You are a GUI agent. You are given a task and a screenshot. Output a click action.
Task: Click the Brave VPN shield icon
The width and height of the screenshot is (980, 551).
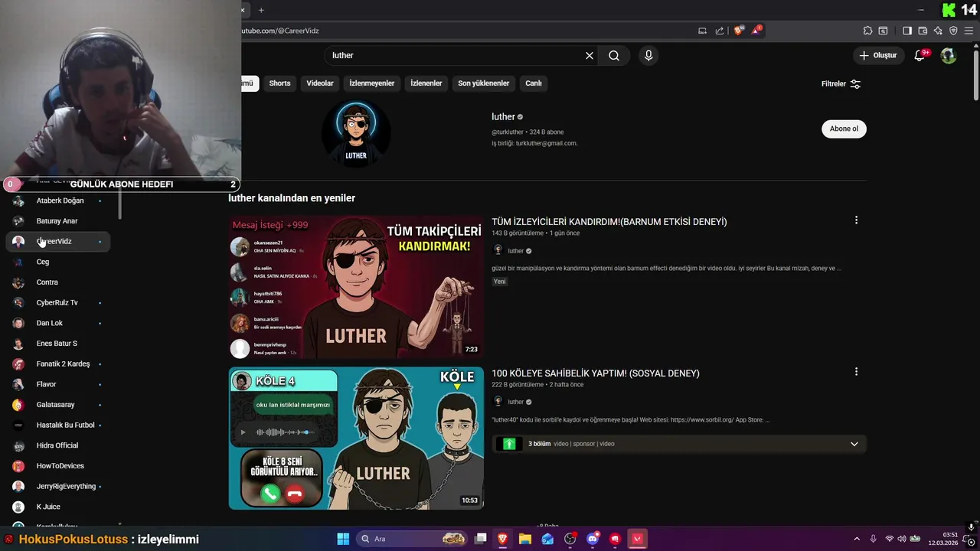point(953,31)
